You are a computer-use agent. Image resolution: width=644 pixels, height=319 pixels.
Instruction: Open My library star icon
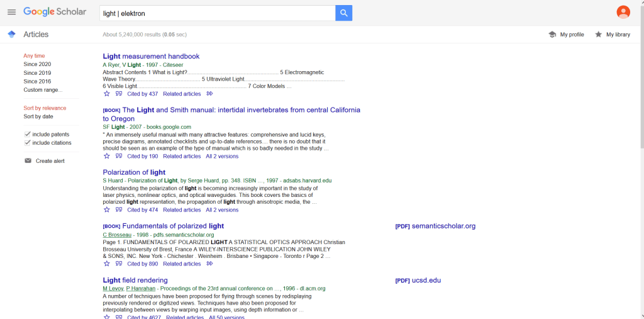pos(598,35)
